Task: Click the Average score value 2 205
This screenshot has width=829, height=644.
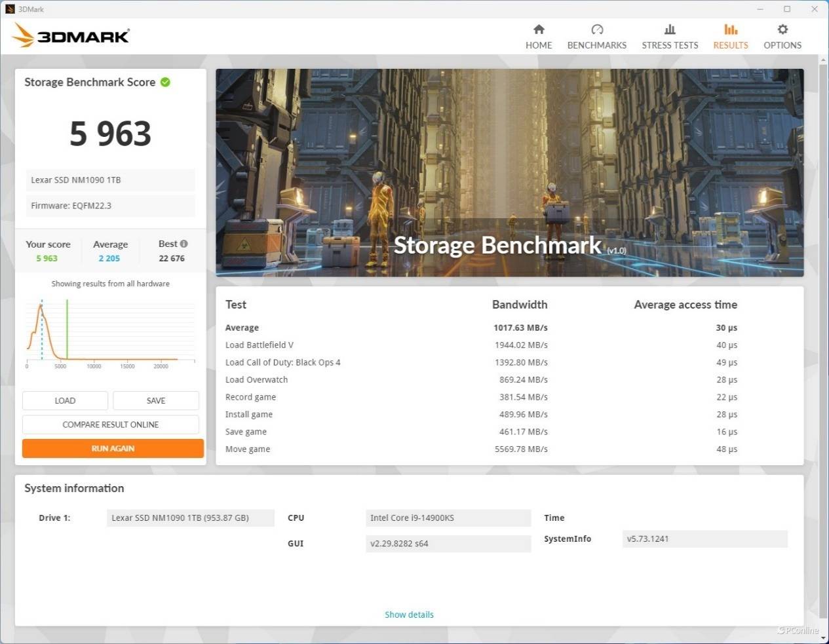Action: (x=109, y=259)
